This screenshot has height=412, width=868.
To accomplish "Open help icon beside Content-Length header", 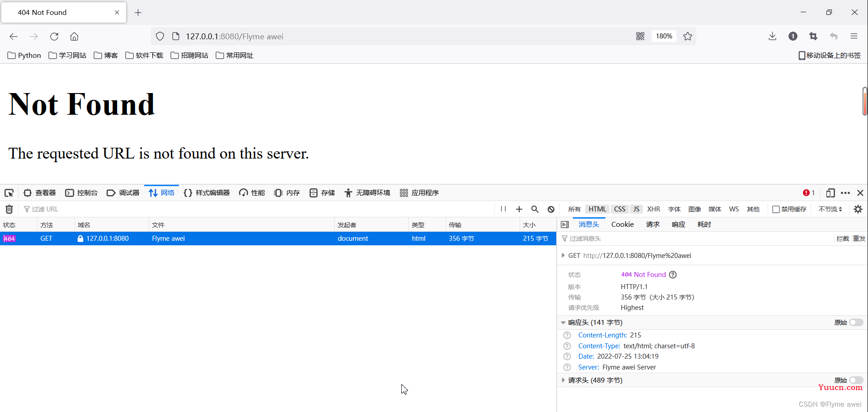I will click(567, 335).
